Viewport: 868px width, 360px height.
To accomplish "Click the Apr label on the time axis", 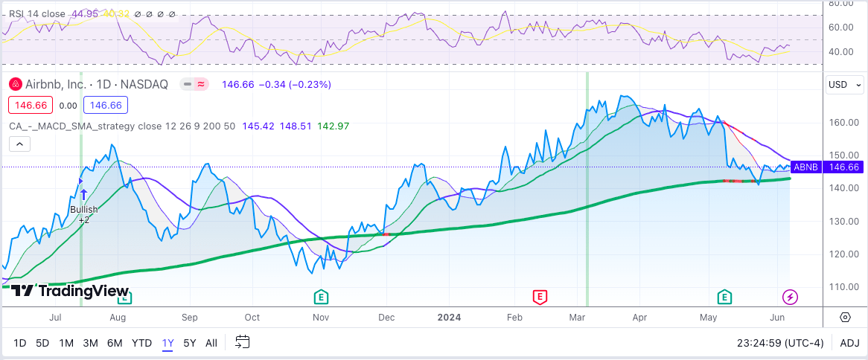I will pyautogui.click(x=639, y=318).
